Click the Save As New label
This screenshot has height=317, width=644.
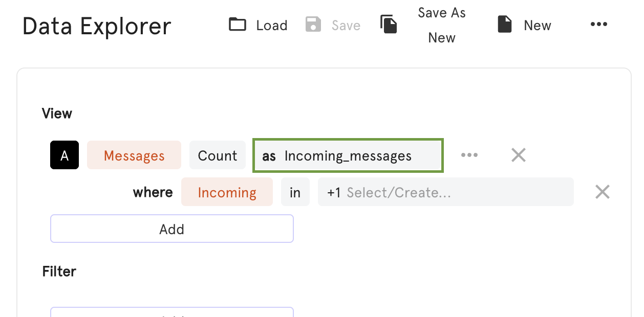click(x=442, y=25)
